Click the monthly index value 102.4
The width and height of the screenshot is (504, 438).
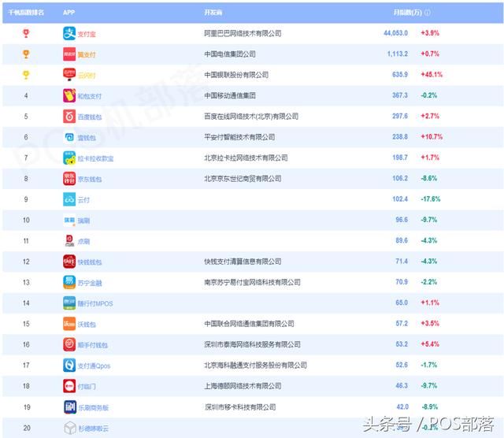pos(400,199)
